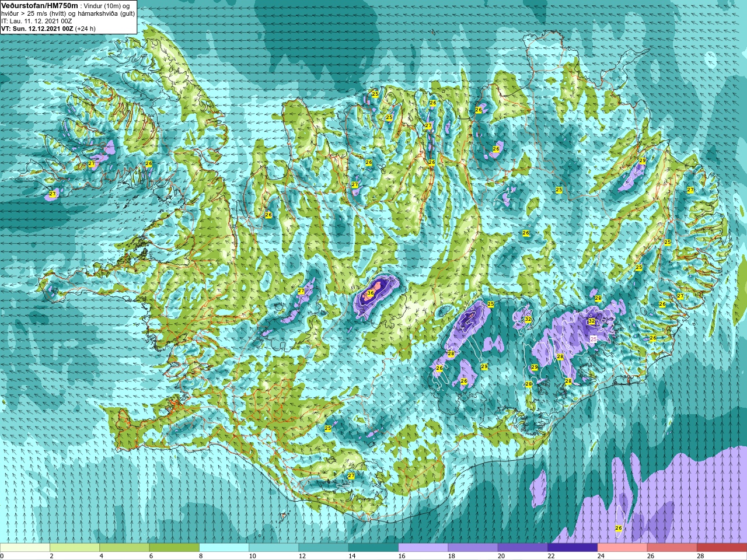
Task: Click the 4–6 m/s green legend swatch
Action: [124, 548]
